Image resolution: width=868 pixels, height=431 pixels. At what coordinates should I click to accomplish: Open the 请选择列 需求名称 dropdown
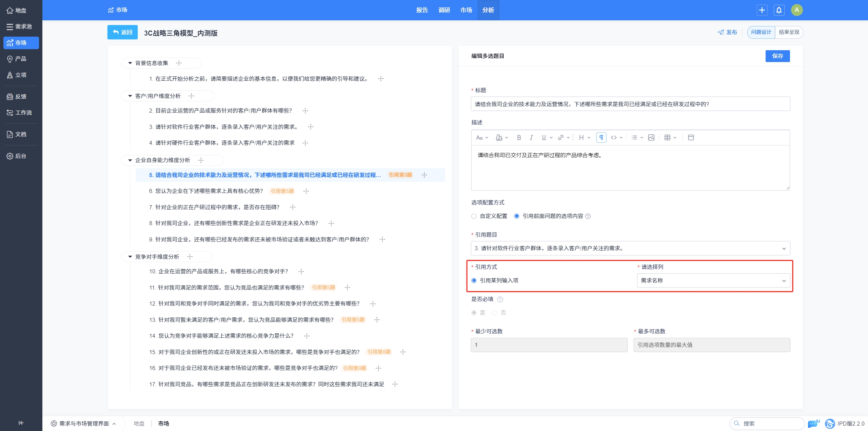[713, 280]
